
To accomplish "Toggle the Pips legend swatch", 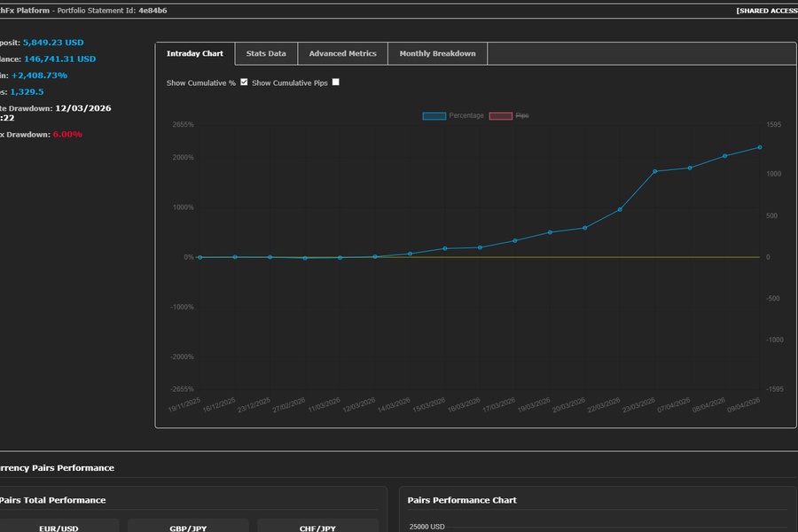I will pos(501,116).
